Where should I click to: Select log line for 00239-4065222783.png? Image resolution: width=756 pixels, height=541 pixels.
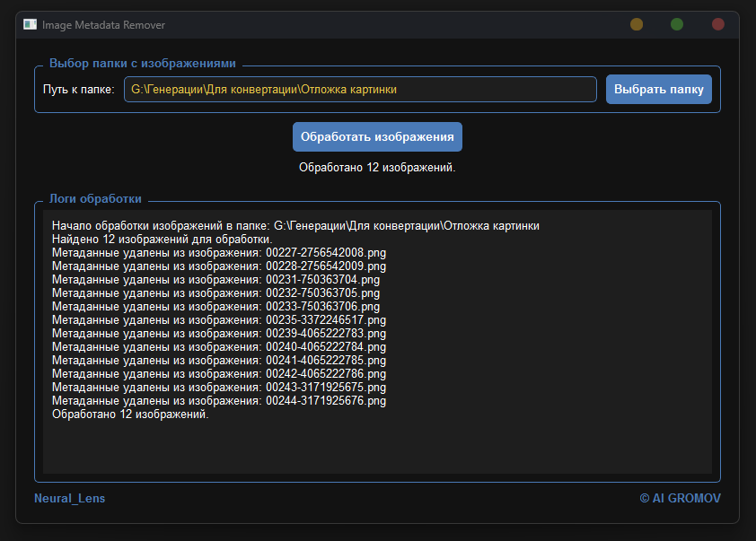219,334
